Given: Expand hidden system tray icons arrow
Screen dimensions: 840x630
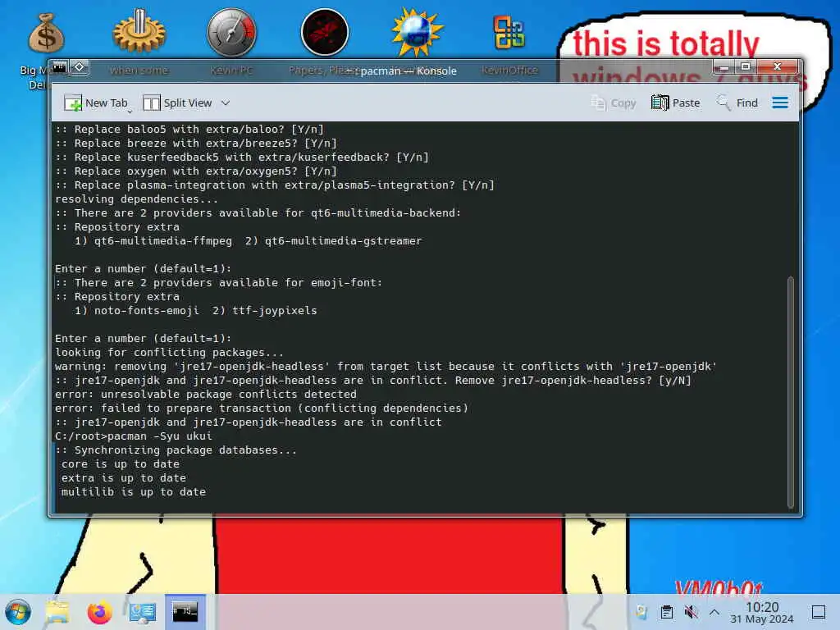Looking at the screenshot, I should tap(714, 612).
